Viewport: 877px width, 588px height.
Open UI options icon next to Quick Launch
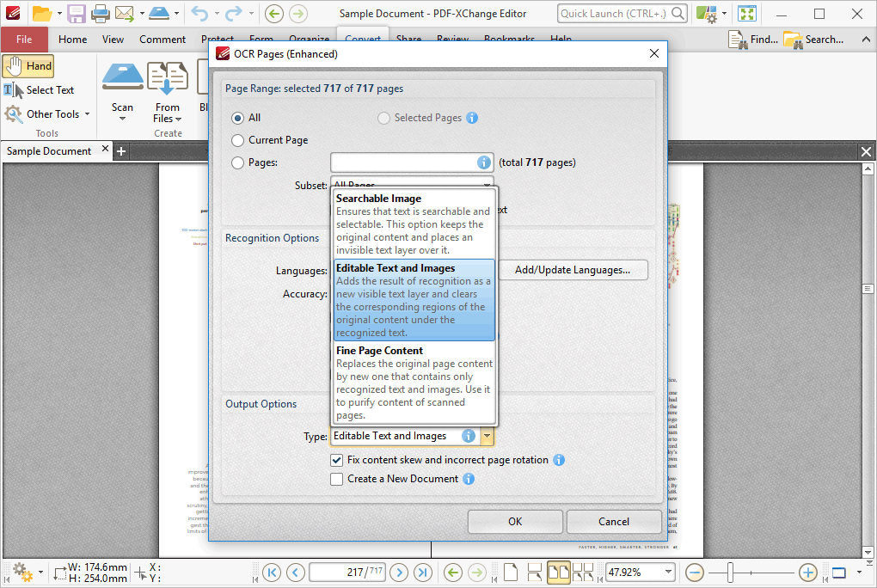point(707,14)
